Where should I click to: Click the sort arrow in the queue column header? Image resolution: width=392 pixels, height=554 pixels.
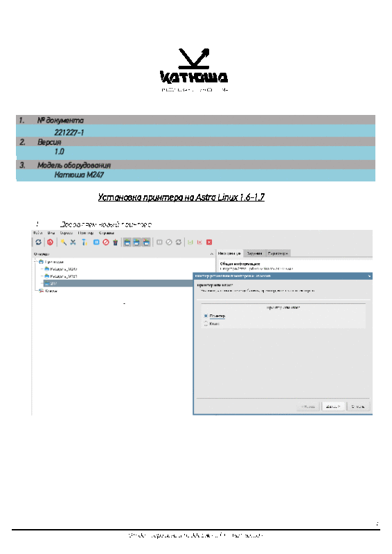point(211,253)
